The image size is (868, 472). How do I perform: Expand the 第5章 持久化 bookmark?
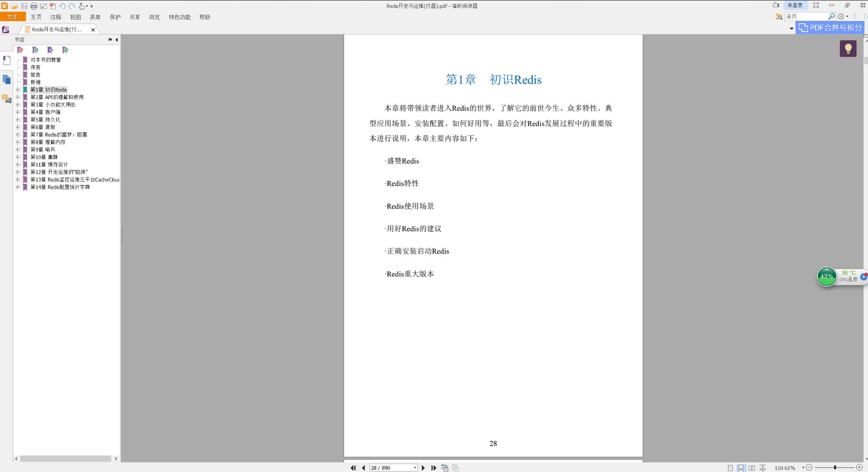(x=18, y=120)
